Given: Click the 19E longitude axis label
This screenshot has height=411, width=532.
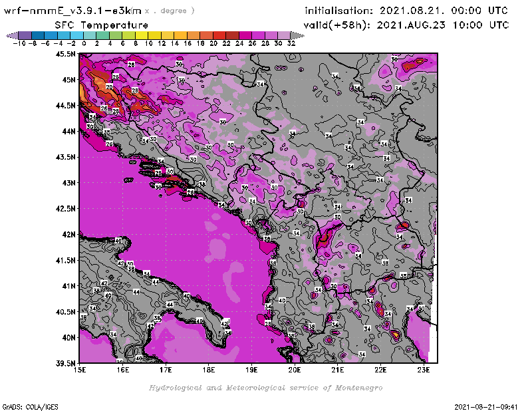Looking at the screenshot, I should click(251, 369).
